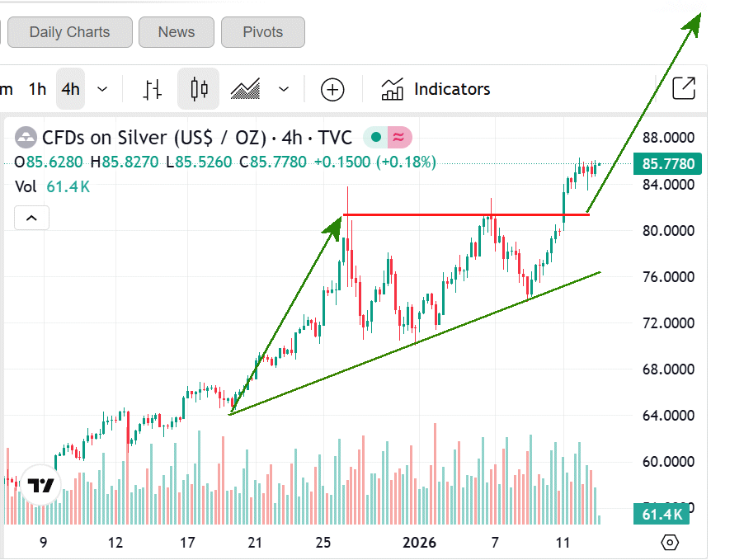This screenshot has height=560, width=744.
Task: Expand the time interval dropdown arrow
Action: click(x=102, y=89)
